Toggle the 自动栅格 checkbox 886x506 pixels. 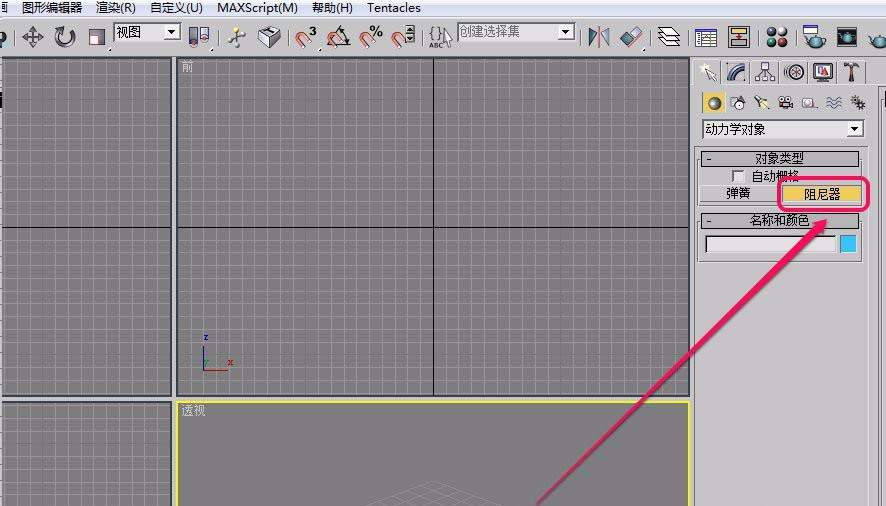pos(737,176)
